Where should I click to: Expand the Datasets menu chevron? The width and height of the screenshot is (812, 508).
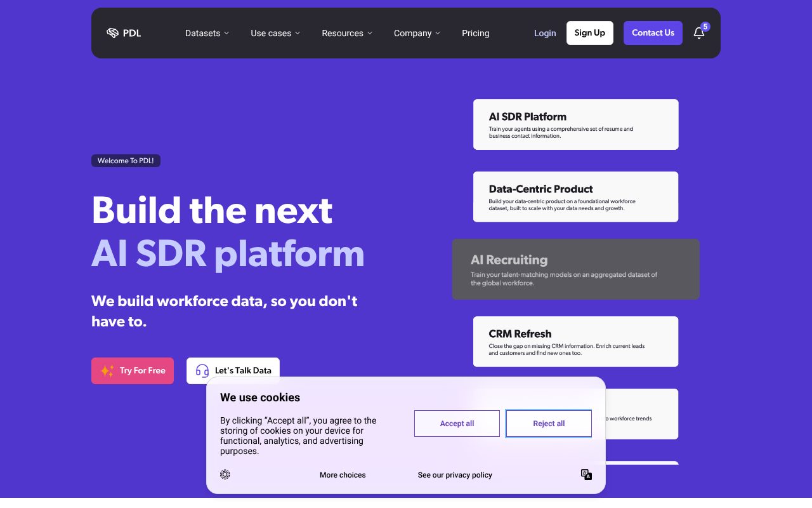click(226, 33)
